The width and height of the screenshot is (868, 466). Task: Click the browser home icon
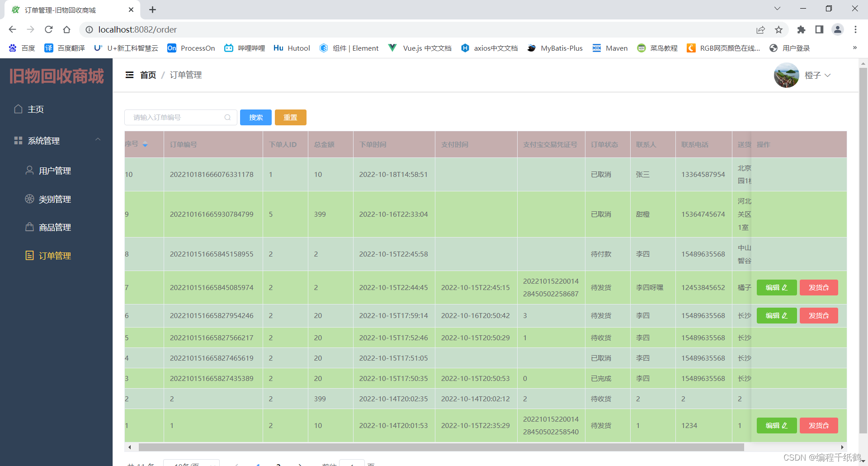click(66, 29)
